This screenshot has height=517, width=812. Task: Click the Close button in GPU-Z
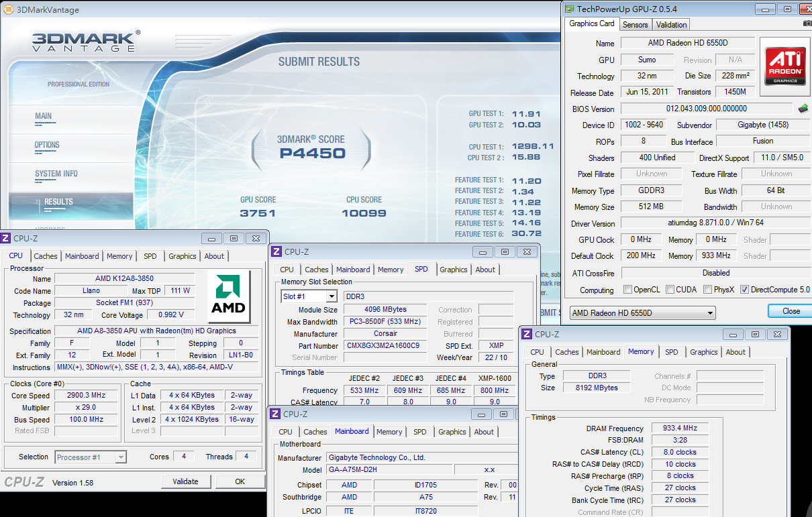pos(791,311)
